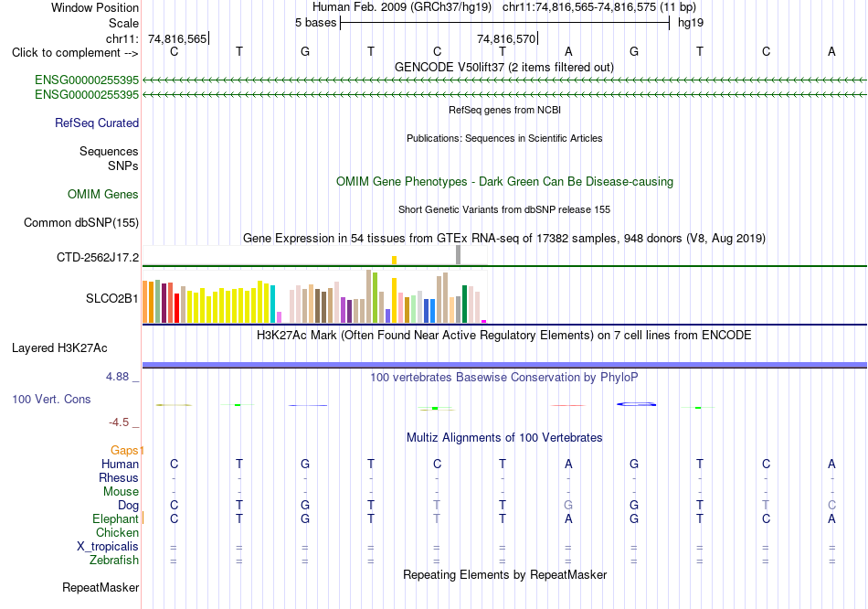The height and width of the screenshot is (609, 868).
Task: Open the RefSeq Curated track label
Action: (x=97, y=123)
